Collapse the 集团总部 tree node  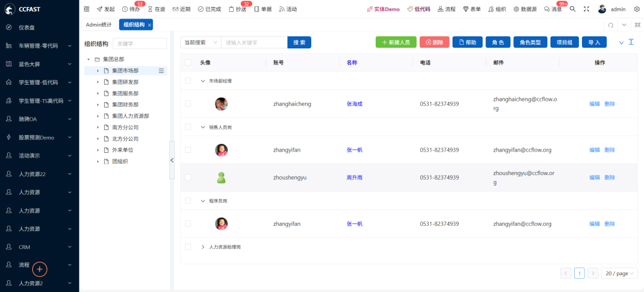(x=88, y=60)
